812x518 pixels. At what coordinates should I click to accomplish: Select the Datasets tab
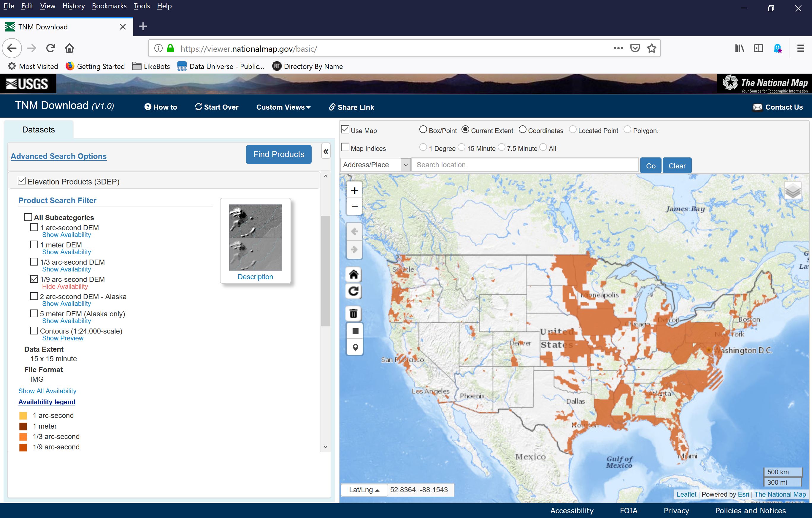pyautogui.click(x=39, y=129)
